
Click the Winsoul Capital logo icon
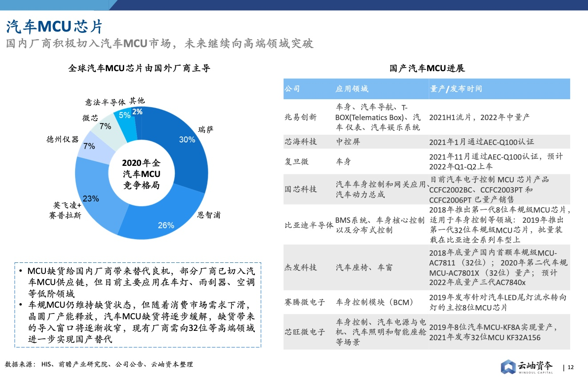pos(507,366)
